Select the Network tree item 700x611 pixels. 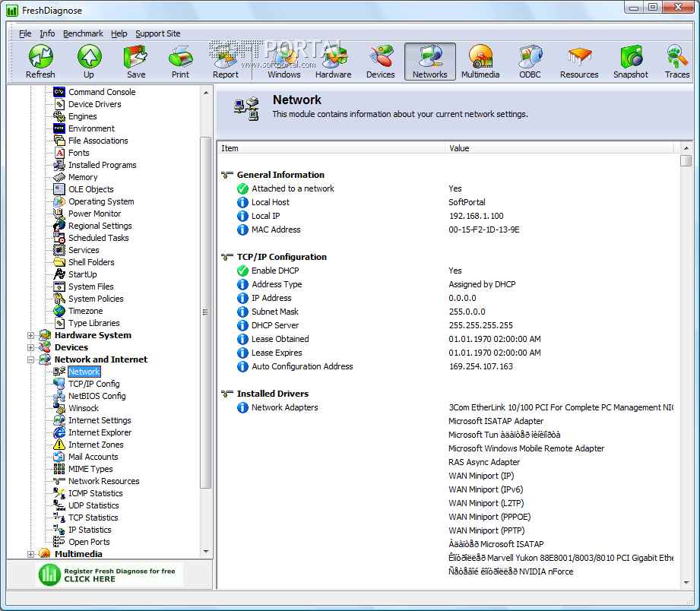(84, 372)
